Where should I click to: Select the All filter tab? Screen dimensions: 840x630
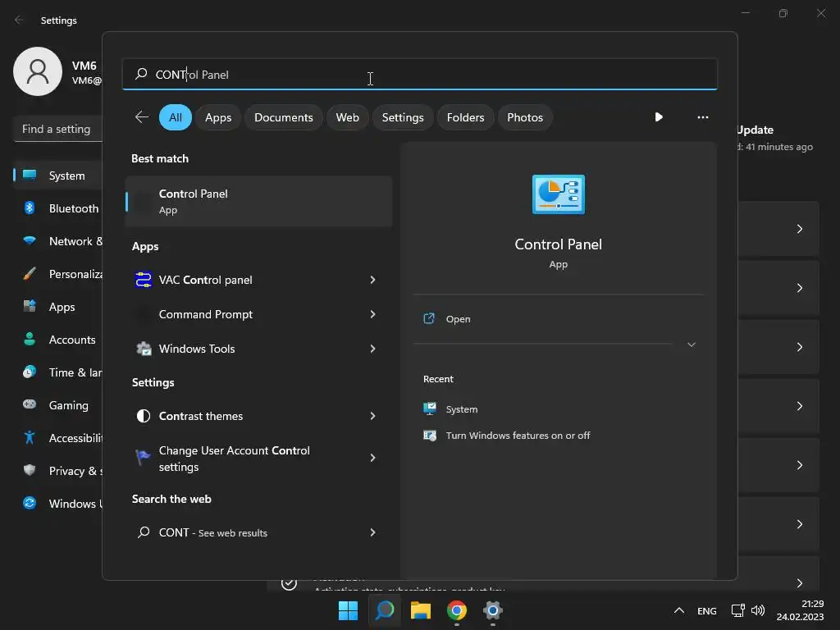pyautogui.click(x=176, y=117)
